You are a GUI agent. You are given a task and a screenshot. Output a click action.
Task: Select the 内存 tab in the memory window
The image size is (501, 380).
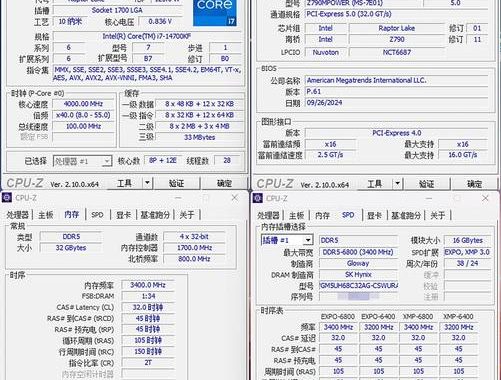pos(72,214)
